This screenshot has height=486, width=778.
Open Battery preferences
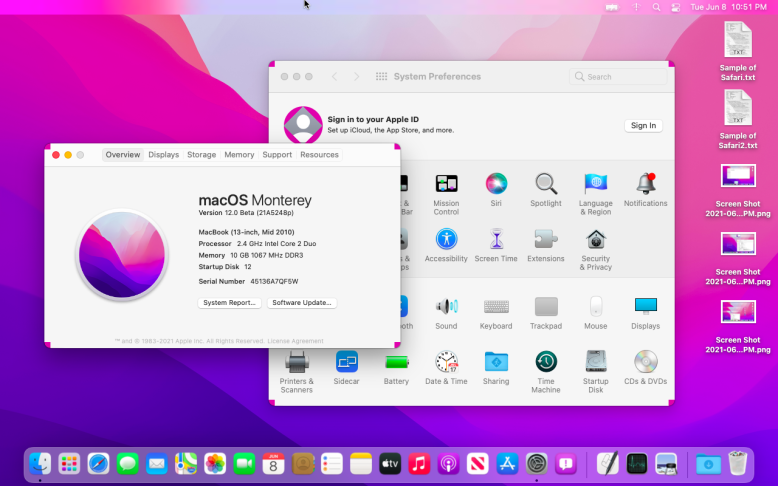pyautogui.click(x=396, y=362)
